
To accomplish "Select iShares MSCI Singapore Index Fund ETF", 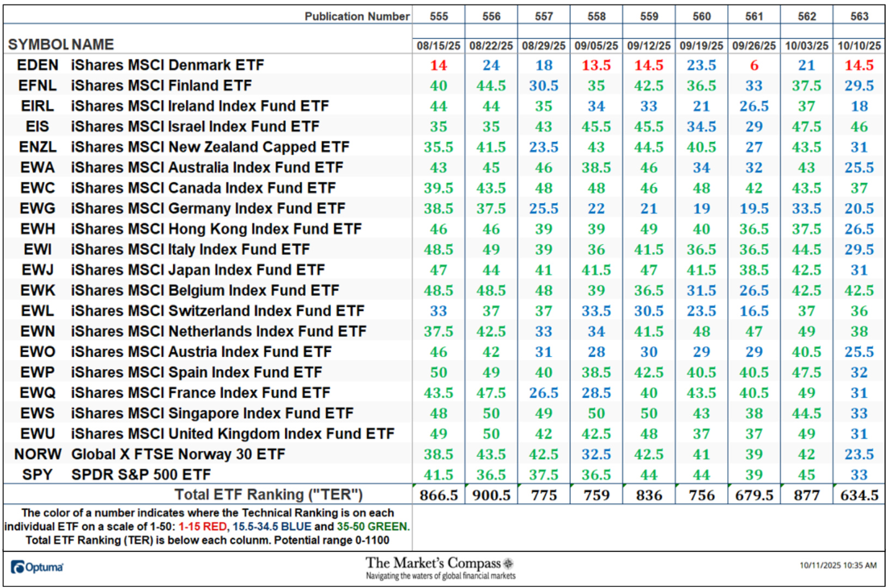I will [x=212, y=413].
